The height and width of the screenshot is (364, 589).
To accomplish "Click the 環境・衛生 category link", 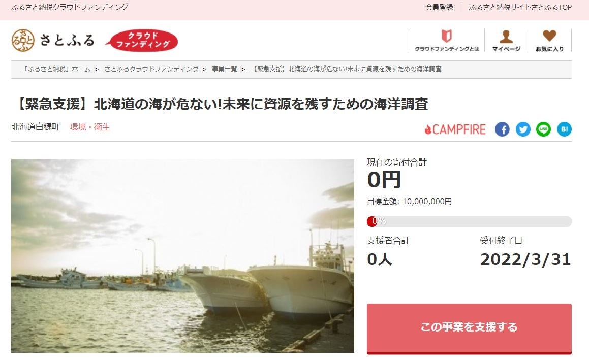I will click(x=90, y=127).
